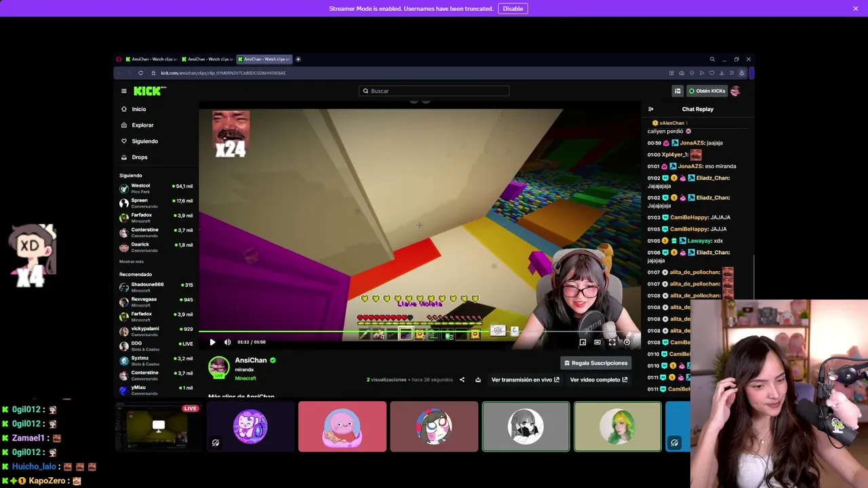Mute the clip volume
The height and width of the screenshot is (488, 868).
[x=227, y=342]
